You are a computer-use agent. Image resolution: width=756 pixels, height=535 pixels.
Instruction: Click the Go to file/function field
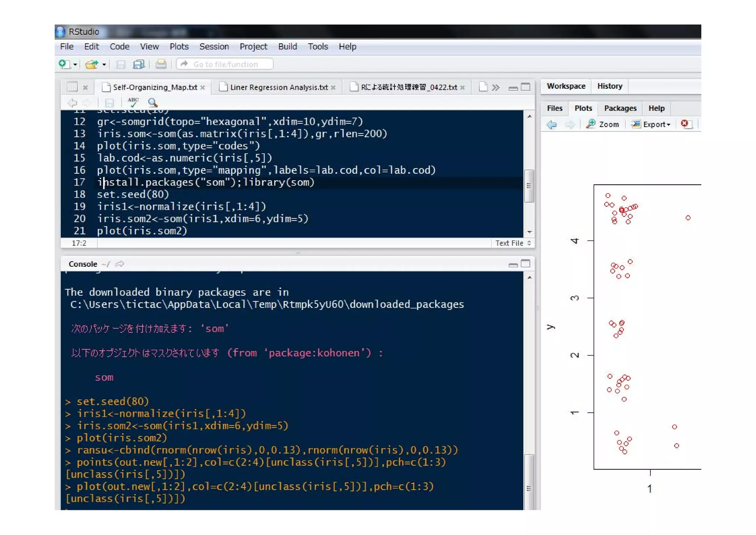point(225,64)
